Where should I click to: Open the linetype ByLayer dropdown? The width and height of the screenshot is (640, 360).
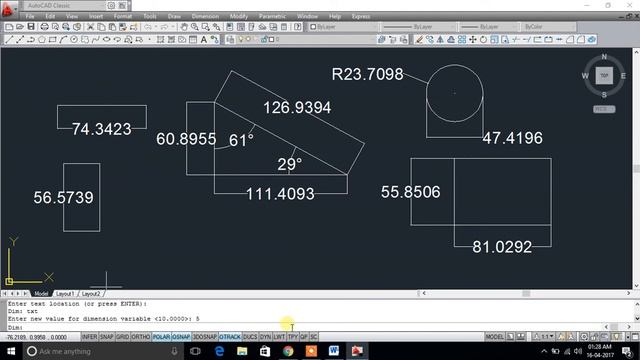(418, 27)
